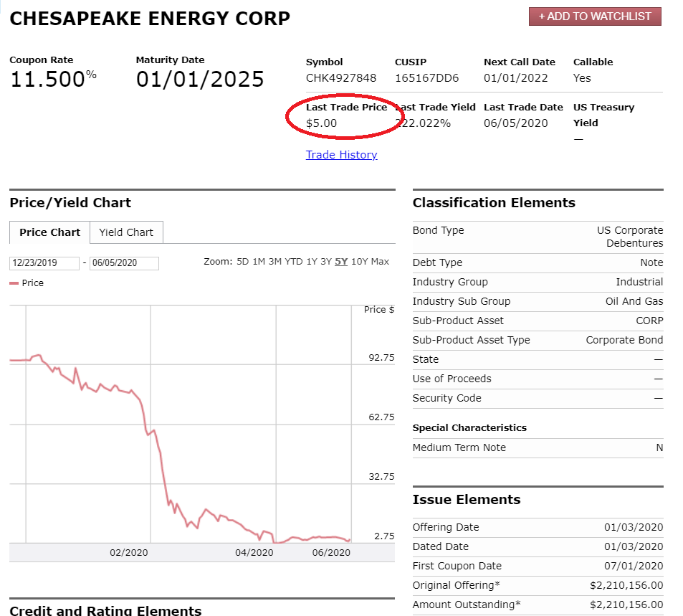Set chart zoom to 5D
The height and width of the screenshot is (616, 683).
243,262
